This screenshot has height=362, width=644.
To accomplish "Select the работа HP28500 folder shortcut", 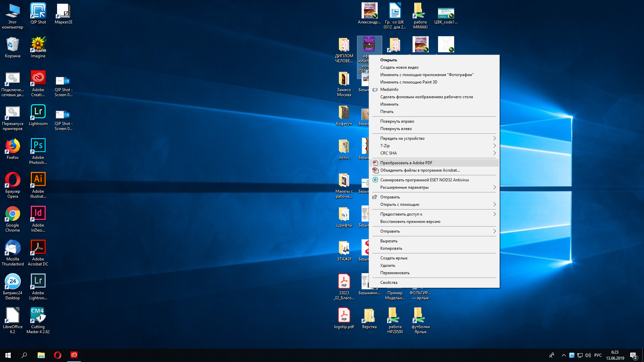I will click(x=395, y=321).
